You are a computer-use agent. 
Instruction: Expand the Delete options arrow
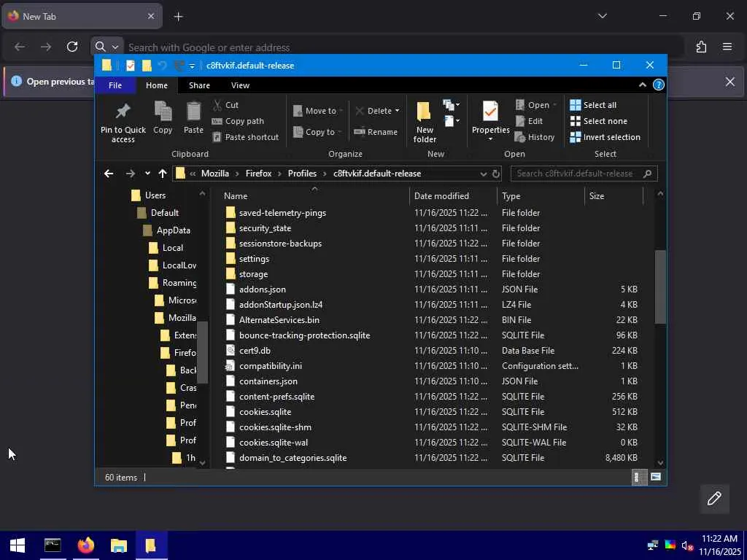[397, 111]
